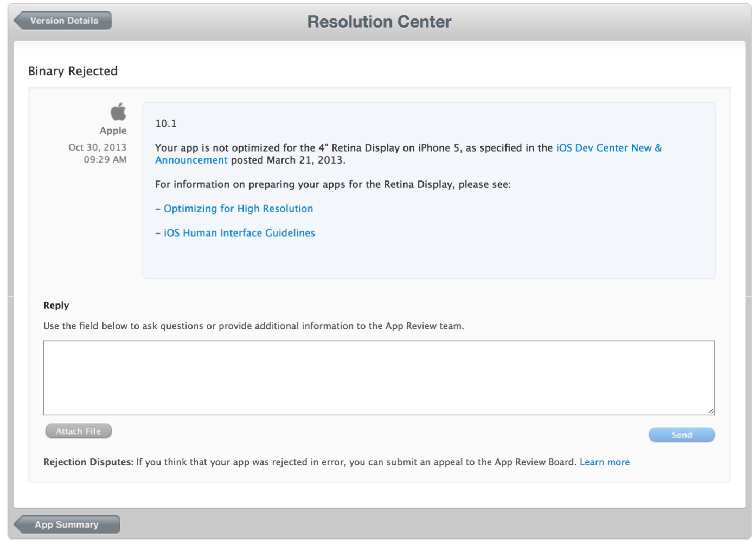The image size is (756, 544).
Task: Click the Reply section heading
Action: [x=56, y=306]
